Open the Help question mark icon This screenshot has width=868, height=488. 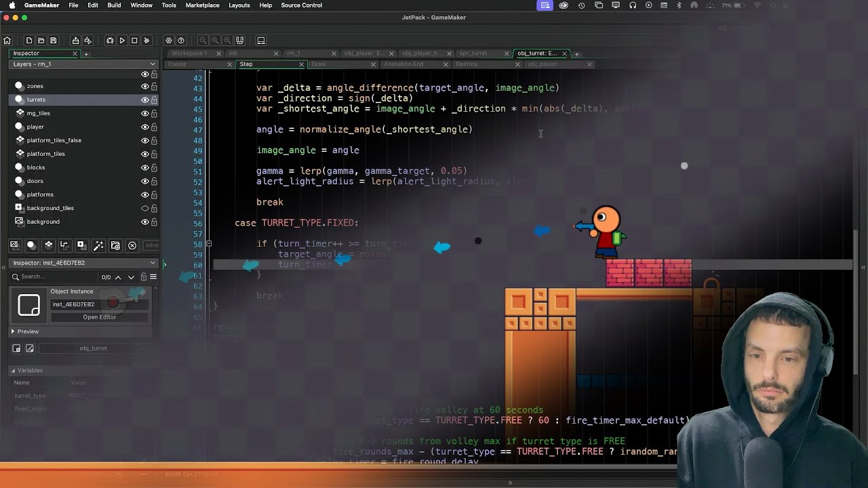click(x=181, y=41)
